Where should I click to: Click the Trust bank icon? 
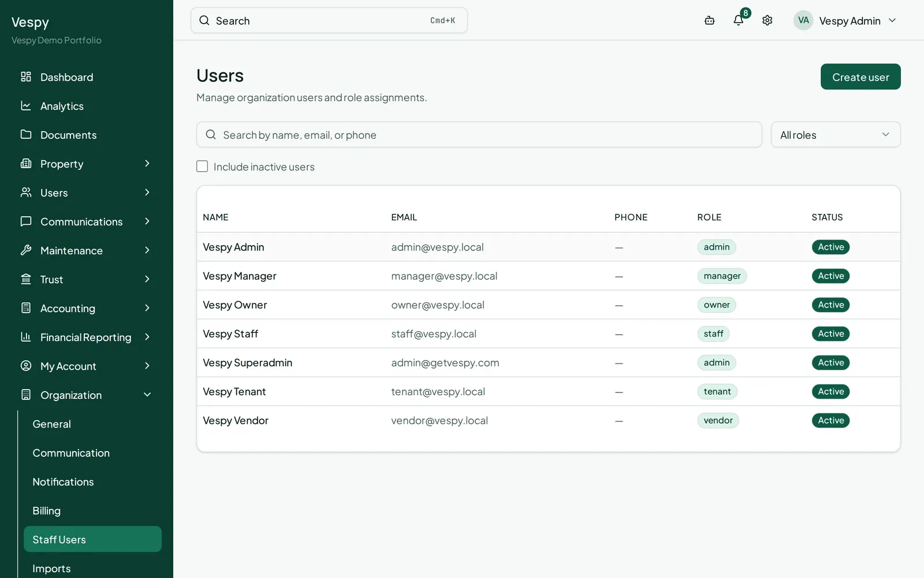point(26,279)
